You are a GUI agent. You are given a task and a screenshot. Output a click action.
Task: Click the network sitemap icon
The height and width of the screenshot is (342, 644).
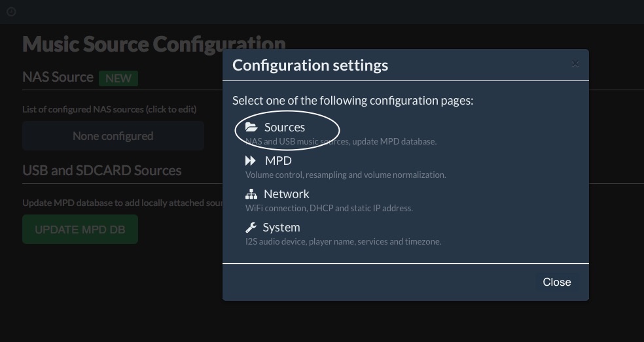tap(251, 194)
